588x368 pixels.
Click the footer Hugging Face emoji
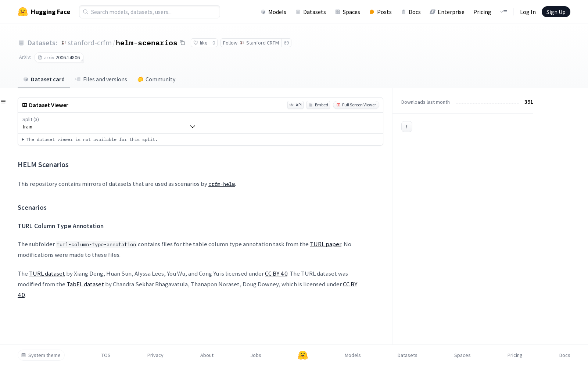point(303,355)
